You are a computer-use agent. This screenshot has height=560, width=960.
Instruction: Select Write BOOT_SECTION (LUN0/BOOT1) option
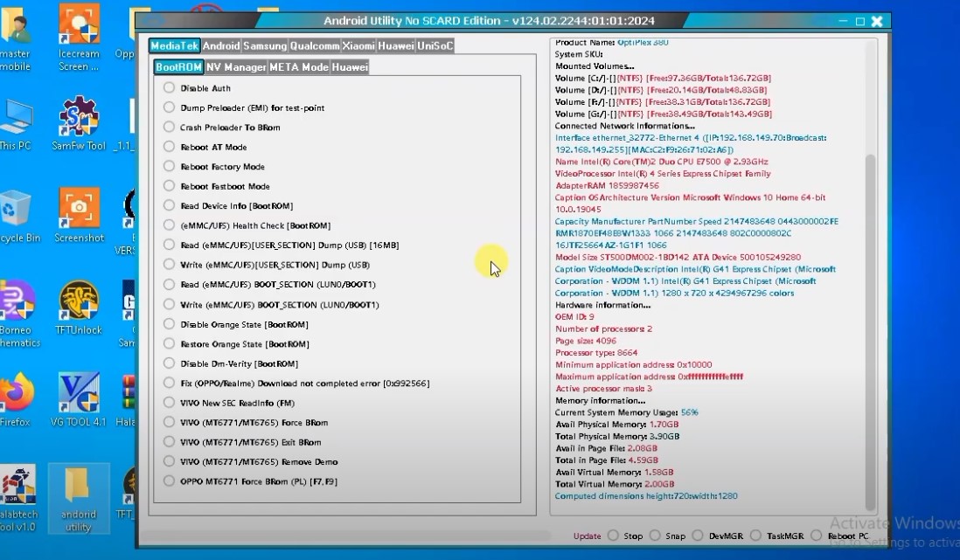[169, 303]
